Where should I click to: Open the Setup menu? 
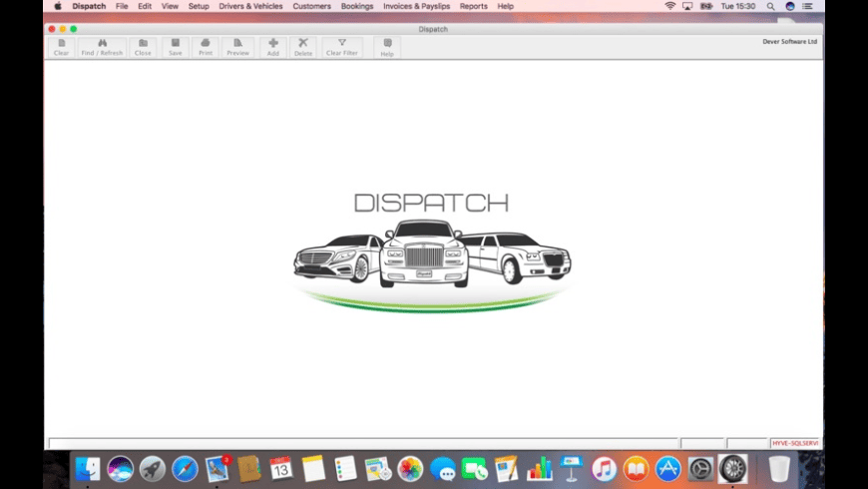point(199,6)
